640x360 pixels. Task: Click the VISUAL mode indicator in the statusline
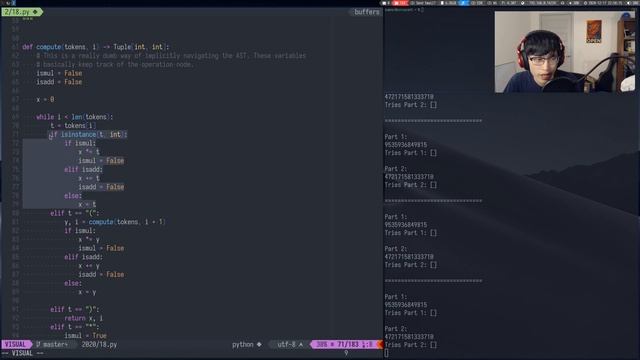pos(16,344)
